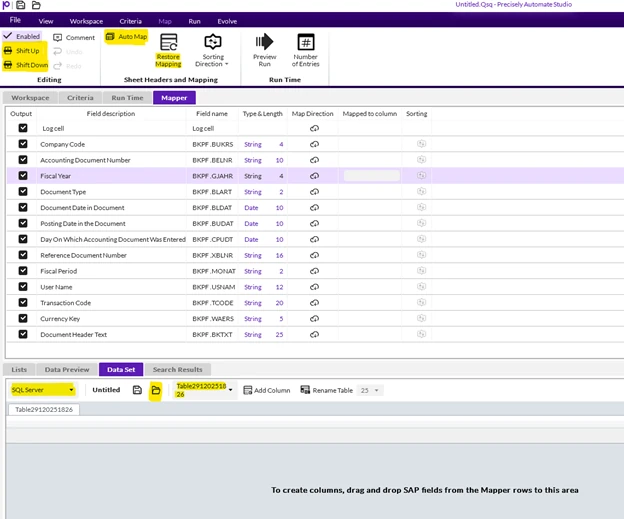Click map direction icon for Currency Key

coord(314,318)
